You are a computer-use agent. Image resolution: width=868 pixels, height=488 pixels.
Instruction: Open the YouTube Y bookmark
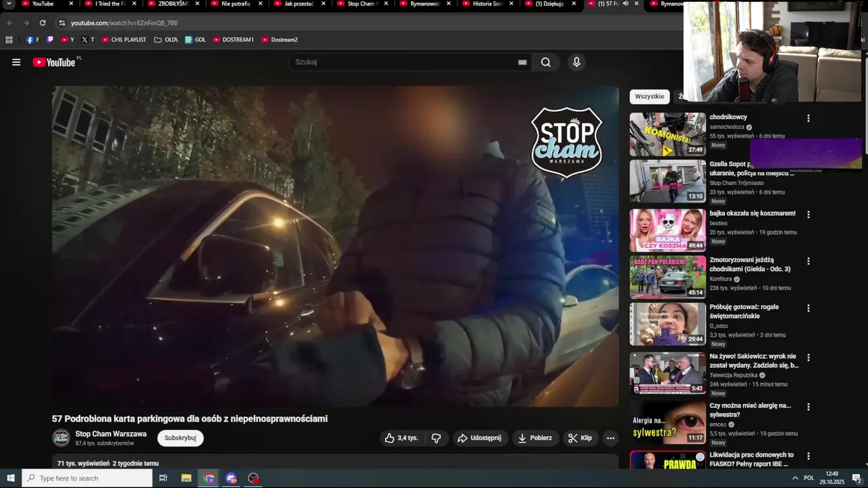coord(68,40)
